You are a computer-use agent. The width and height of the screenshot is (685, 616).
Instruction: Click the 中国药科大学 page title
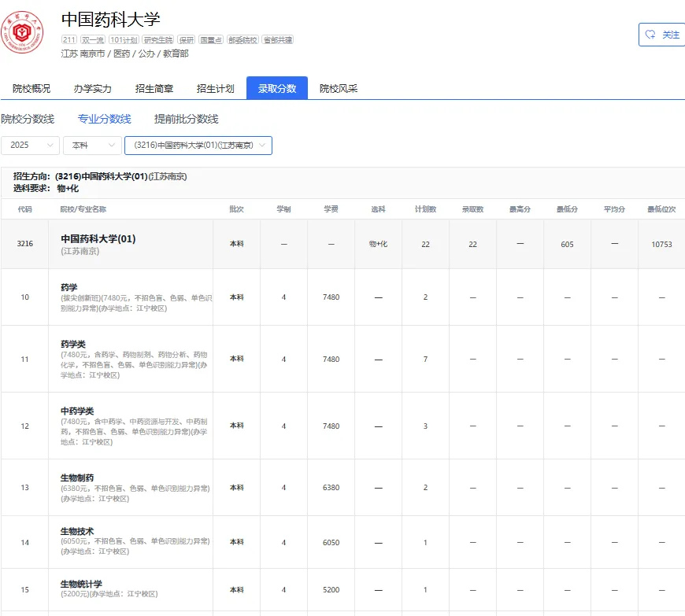click(x=111, y=19)
